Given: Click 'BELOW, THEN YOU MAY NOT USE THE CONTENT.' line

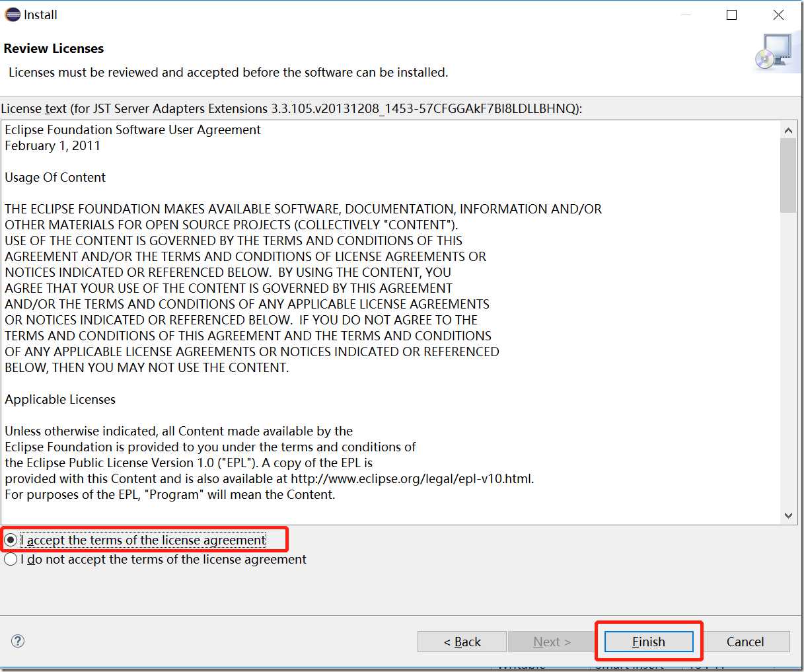Looking at the screenshot, I should [x=147, y=367].
